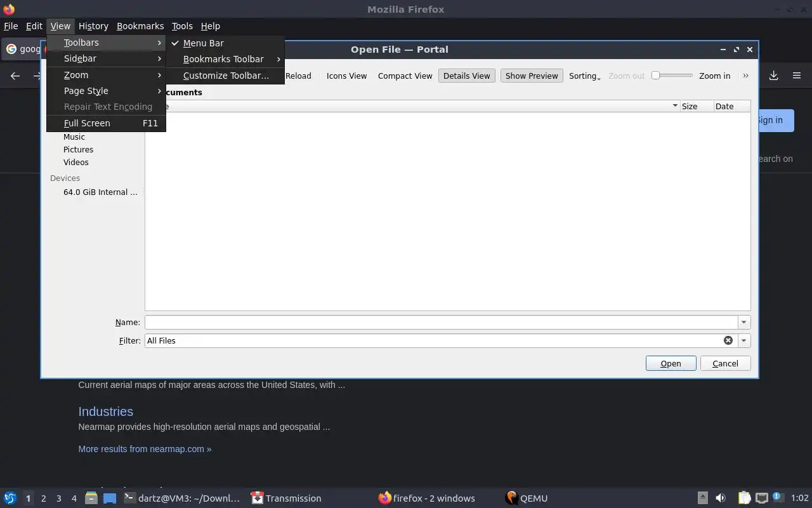Open the application launcher in the taskbar
This screenshot has width=812, height=508.
pyautogui.click(x=10, y=498)
